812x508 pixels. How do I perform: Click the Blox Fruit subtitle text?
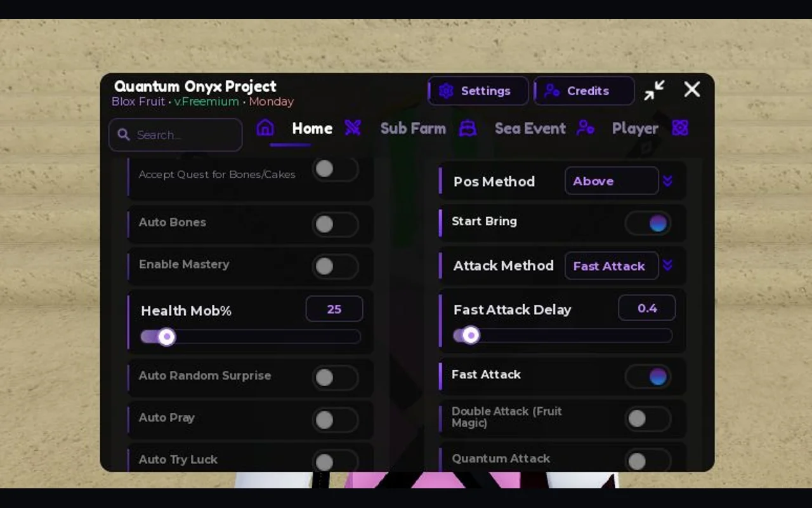(x=138, y=102)
